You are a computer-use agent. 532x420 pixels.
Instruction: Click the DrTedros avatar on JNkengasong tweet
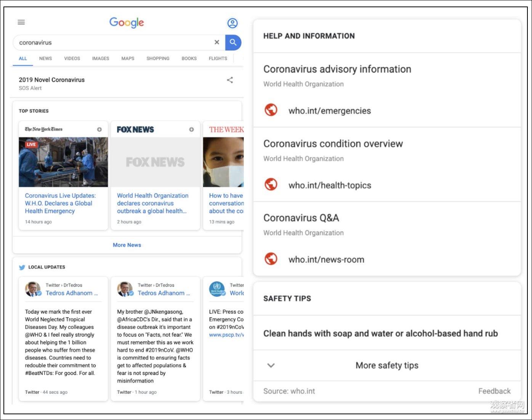point(125,289)
